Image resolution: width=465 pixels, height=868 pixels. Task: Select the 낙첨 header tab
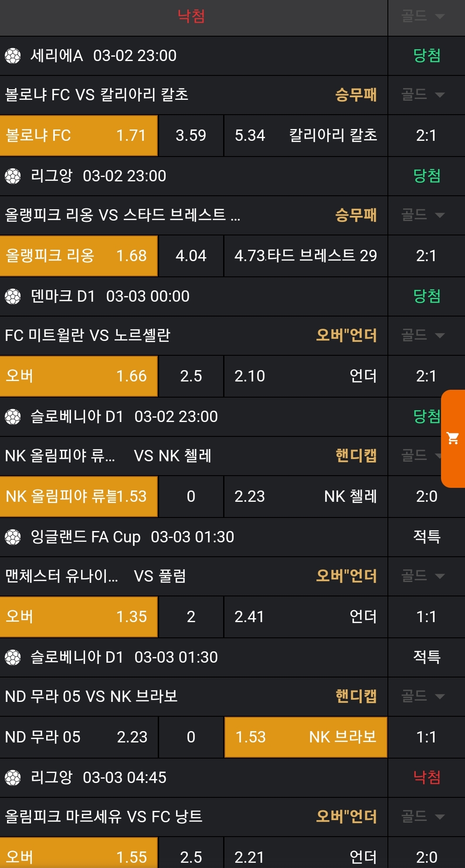pyautogui.click(x=191, y=16)
